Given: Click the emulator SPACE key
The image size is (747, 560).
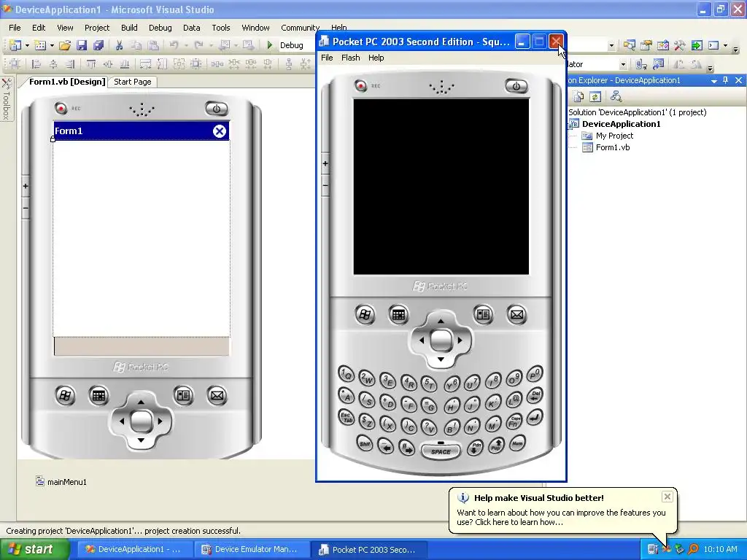Looking at the screenshot, I should pos(441,451).
